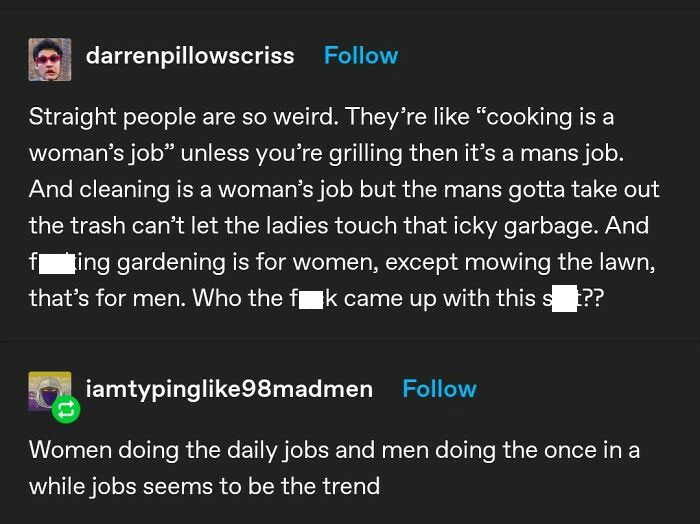Open the darrenpillowscriss username link
Viewport: 700px width, 524px height.
pos(190,56)
